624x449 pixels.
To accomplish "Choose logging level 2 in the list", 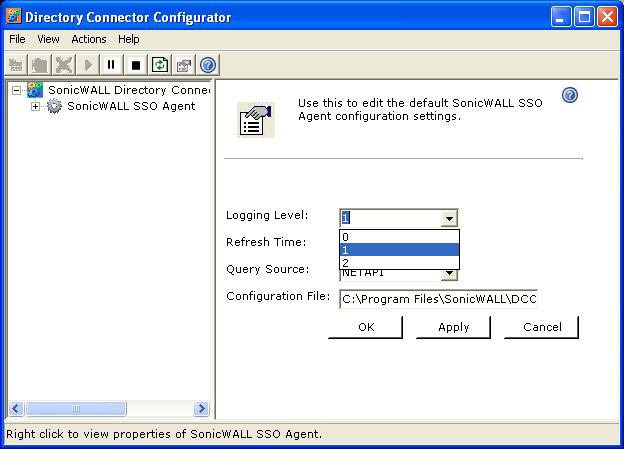I will [x=399, y=263].
